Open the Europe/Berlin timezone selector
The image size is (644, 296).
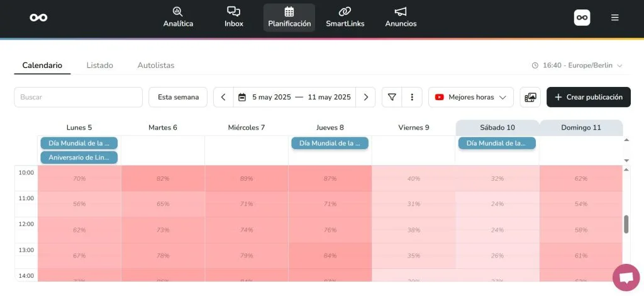(x=577, y=65)
